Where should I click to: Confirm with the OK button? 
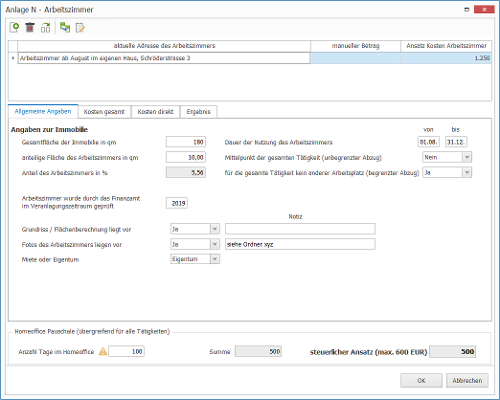click(421, 380)
